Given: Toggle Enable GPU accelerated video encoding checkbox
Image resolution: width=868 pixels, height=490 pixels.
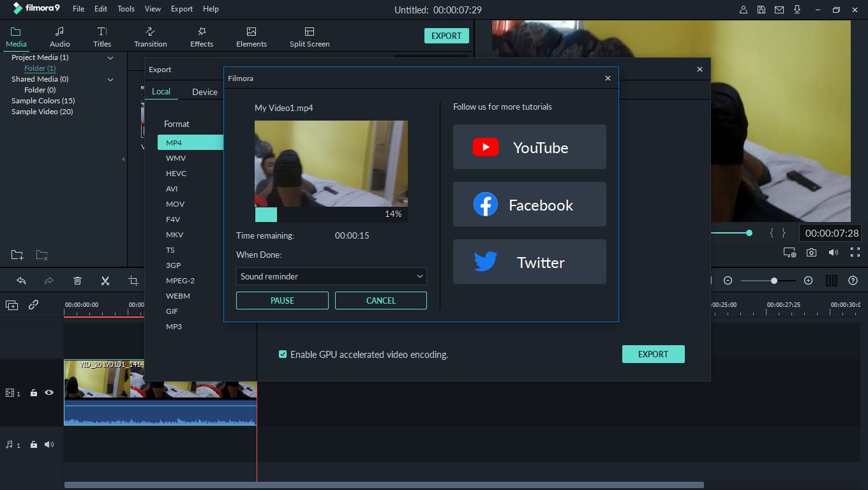Looking at the screenshot, I should [283, 354].
